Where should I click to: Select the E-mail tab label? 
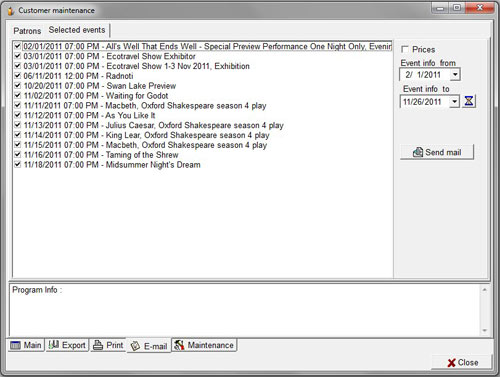pyautogui.click(x=155, y=346)
